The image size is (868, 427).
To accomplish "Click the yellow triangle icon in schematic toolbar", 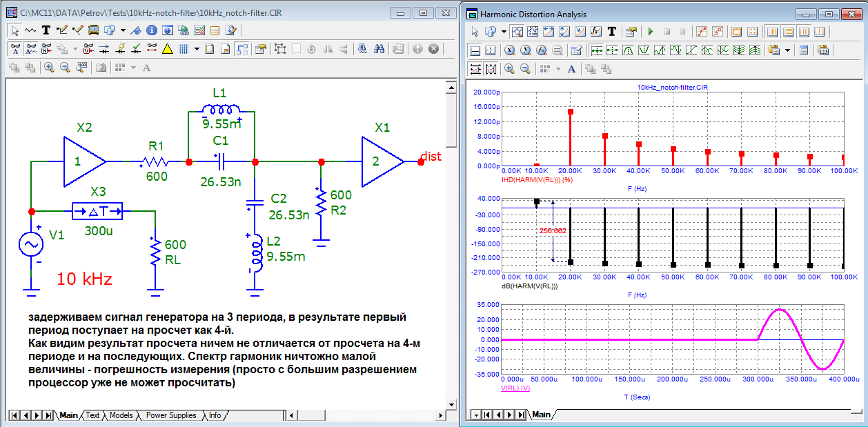I will coord(167,49).
